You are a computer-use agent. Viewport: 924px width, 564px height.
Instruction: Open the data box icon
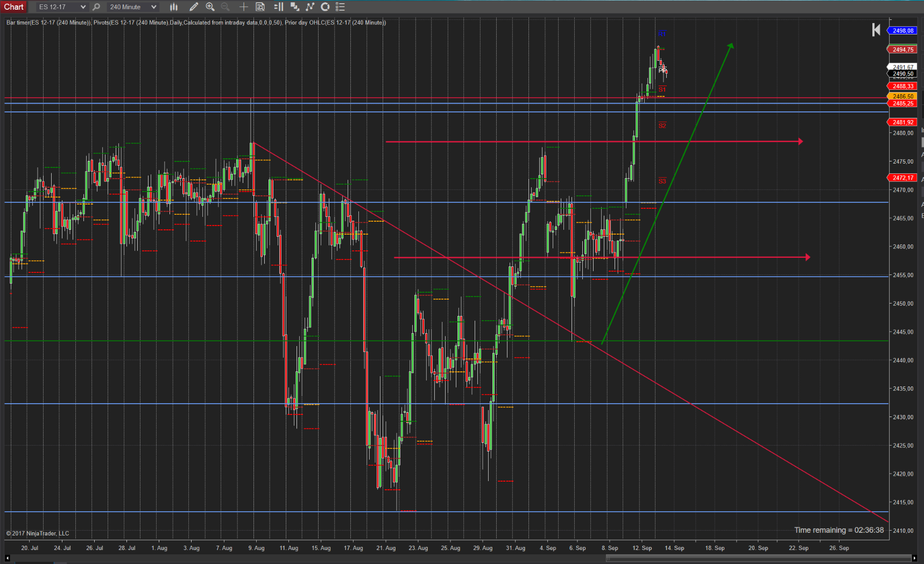click(x=260, y=7)
